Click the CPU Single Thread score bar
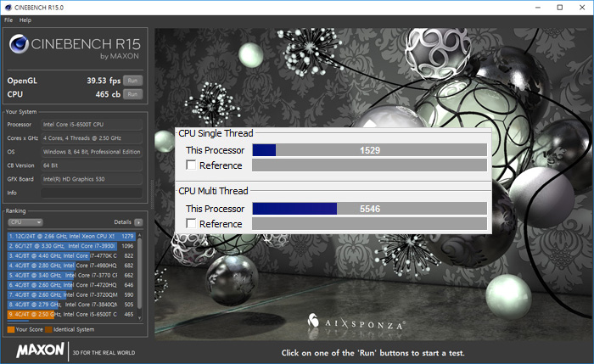 click(369, 150)
